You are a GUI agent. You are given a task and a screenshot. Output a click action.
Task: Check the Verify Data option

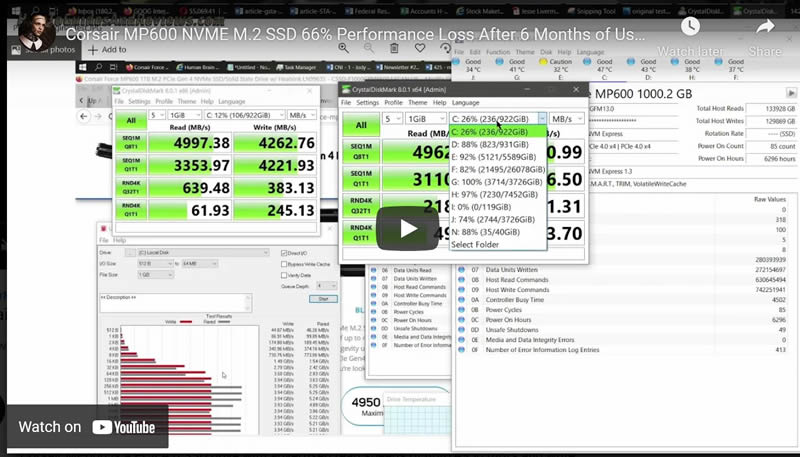click(284, 274)
